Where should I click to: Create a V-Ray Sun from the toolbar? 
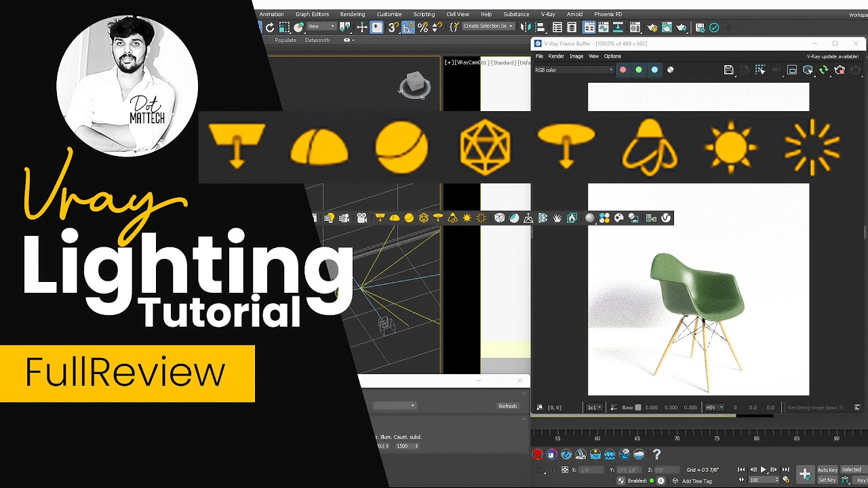[x=467, y=218]
